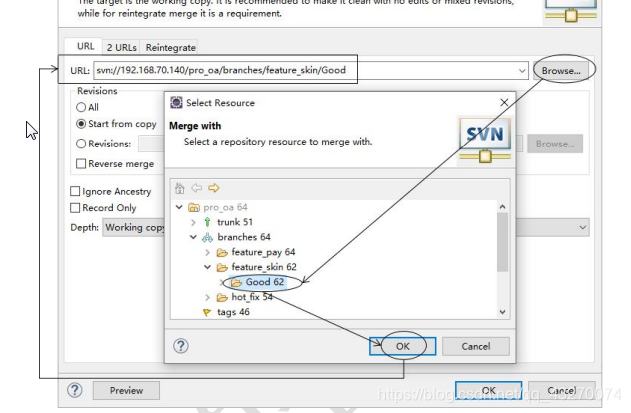The width and height of the screenshot is (631, 413).
Task: Click the Good folder icon
Action: coord(236,282)
